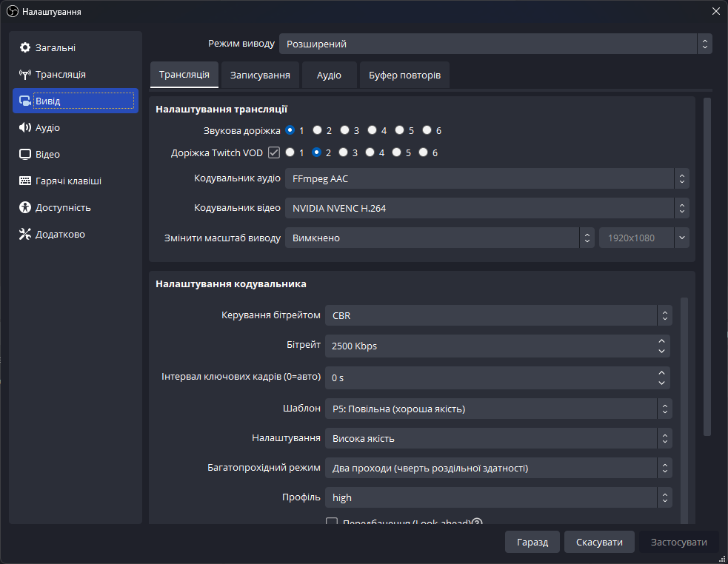The image size is (728, 564).
Task: Click the gear icon next to Загальні
Action: [x=25, y=48]
